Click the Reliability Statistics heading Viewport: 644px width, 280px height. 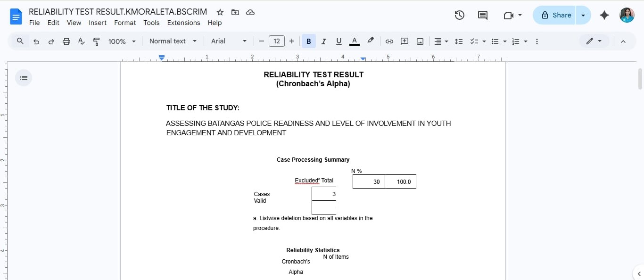(313, 250)
